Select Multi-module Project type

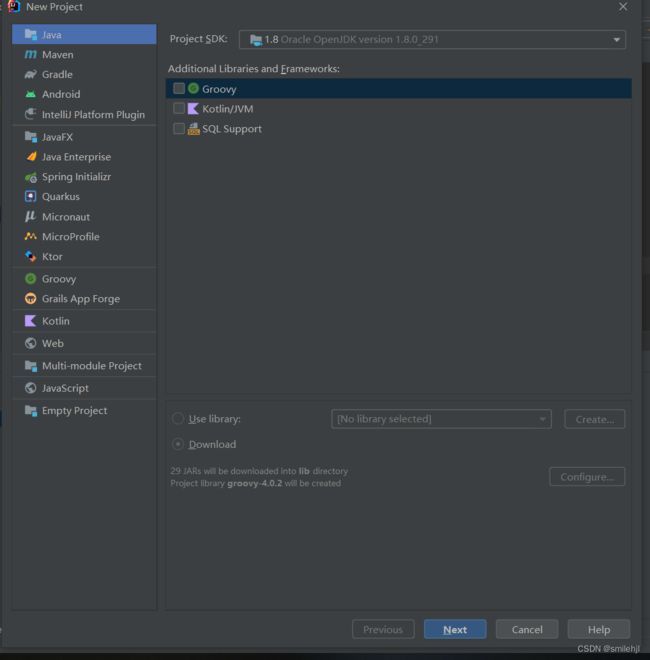pyautogui.click(x=84, y=365)
